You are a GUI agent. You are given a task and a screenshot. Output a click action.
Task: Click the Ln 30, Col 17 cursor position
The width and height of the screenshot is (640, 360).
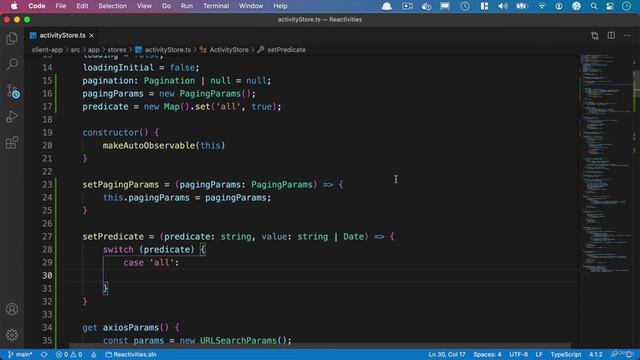tap(447, 354)
